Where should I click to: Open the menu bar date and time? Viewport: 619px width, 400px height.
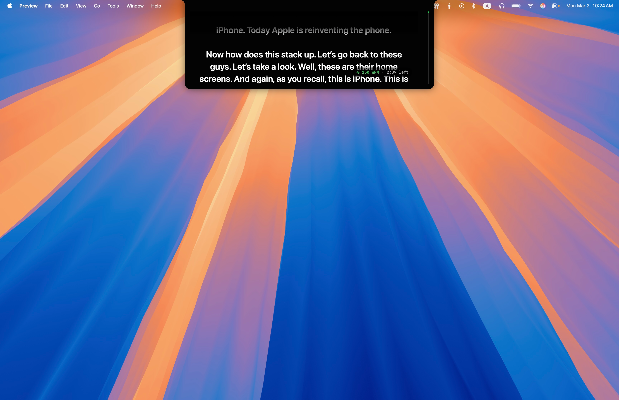[x=590, y=5]
